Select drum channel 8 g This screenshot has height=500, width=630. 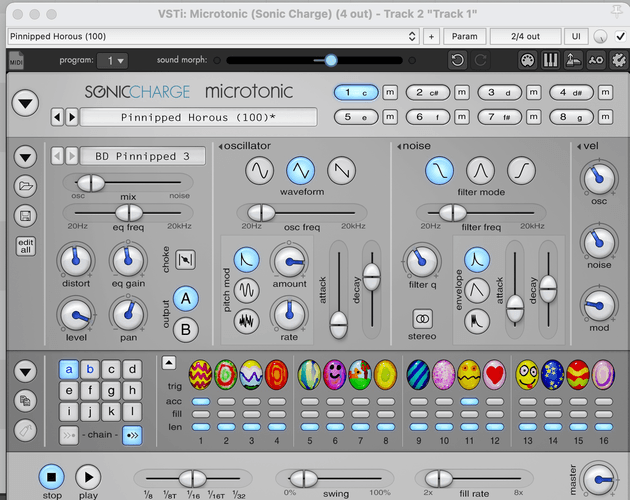coord(571,117)
